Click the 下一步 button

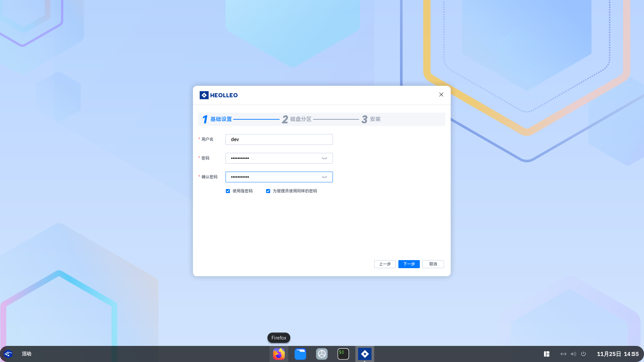[x=409, y=264]
